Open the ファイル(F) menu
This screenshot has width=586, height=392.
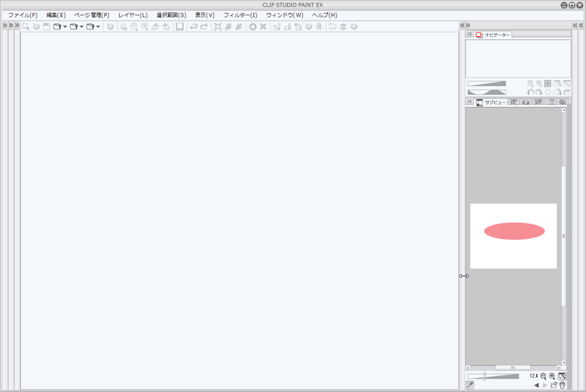[23, 15]
